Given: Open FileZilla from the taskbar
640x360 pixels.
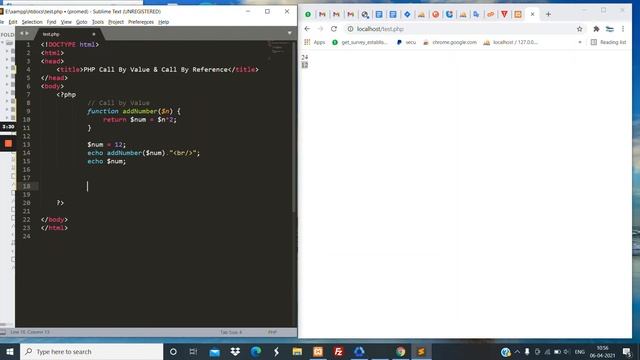Looking at the screenshot, I should pos(338,351).
